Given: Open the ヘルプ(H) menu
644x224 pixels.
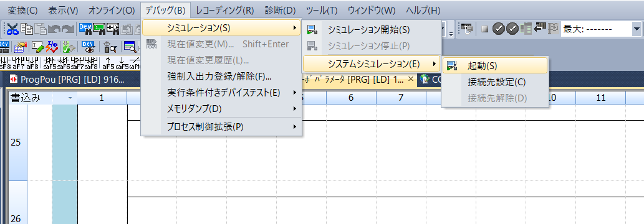Looking at the screenshot, I should [x=423, y=10].
